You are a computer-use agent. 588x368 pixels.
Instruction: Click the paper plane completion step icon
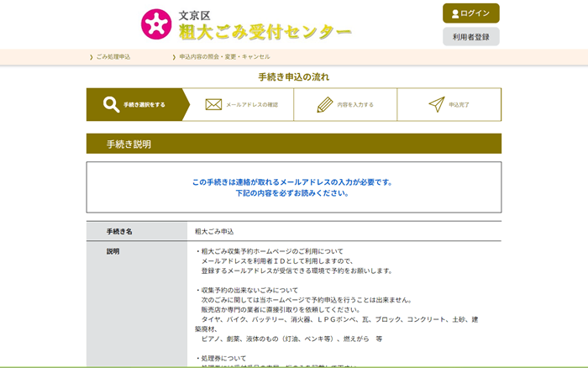tap(437, 105)
